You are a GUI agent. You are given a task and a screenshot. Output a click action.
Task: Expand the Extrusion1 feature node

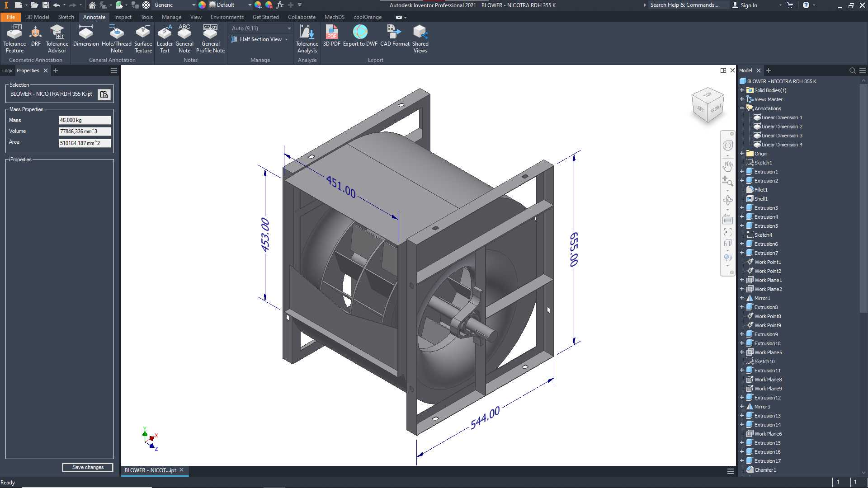pyautogui.click(x=742, y=171)
